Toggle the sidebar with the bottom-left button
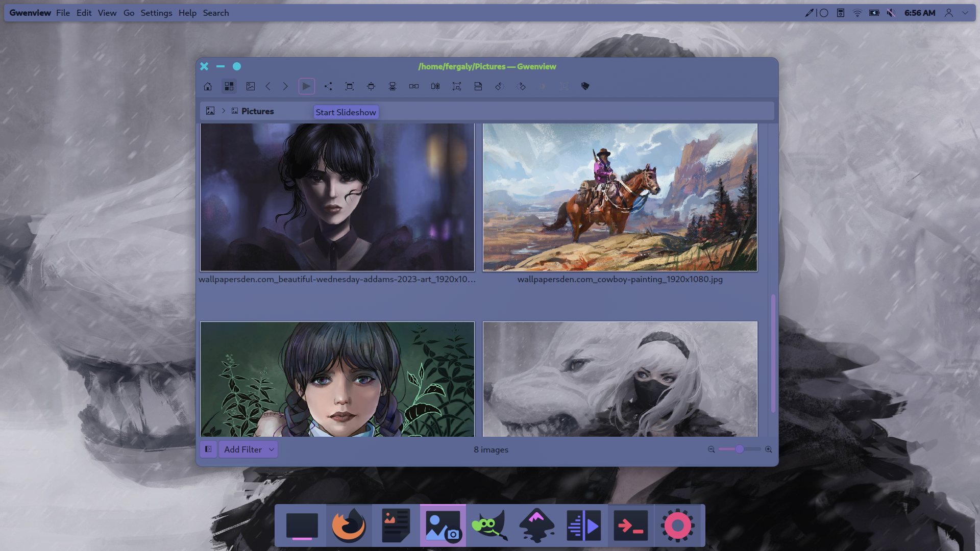980x551 pixels. [x=208, y=449]
